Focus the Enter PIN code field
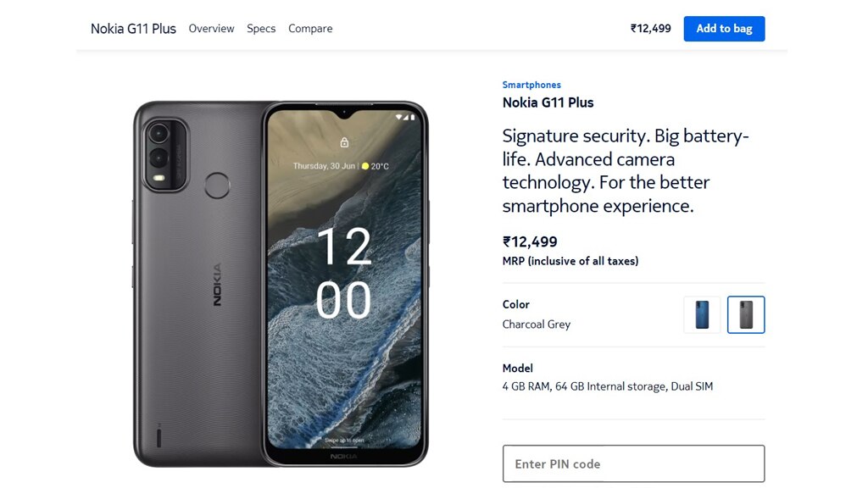 (x=634, y=463)
